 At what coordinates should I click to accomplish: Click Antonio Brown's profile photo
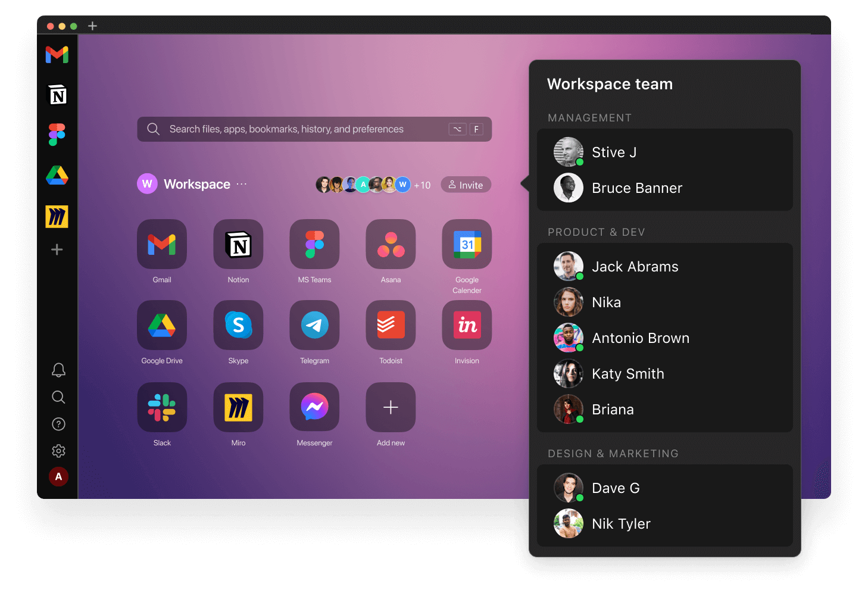(569, 338)
